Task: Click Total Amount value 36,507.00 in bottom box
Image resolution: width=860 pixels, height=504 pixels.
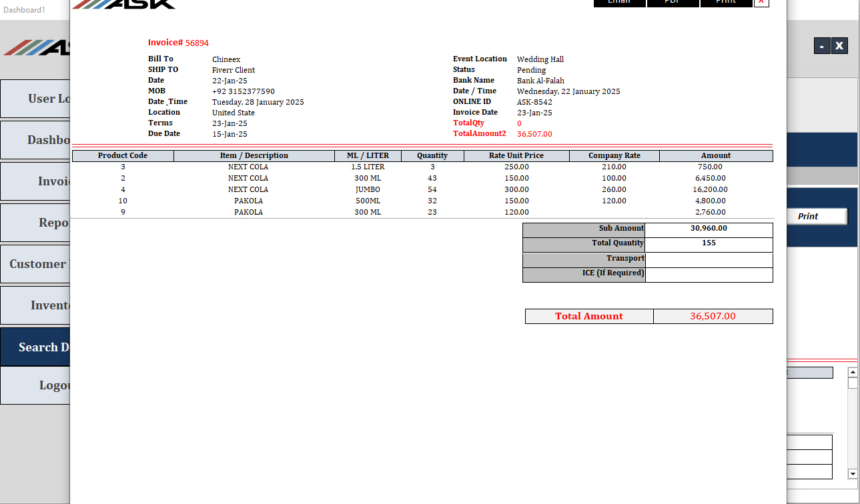Action: click(x=713, y=316)
